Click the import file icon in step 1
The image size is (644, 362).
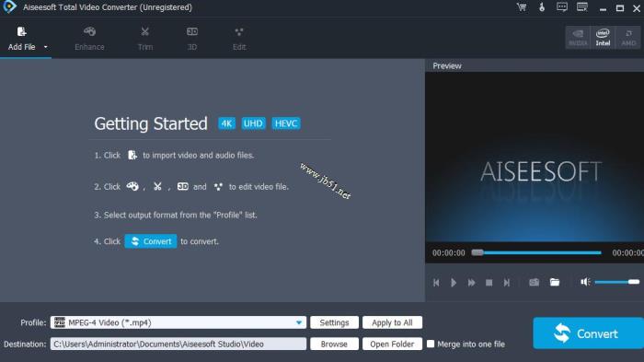132,155
